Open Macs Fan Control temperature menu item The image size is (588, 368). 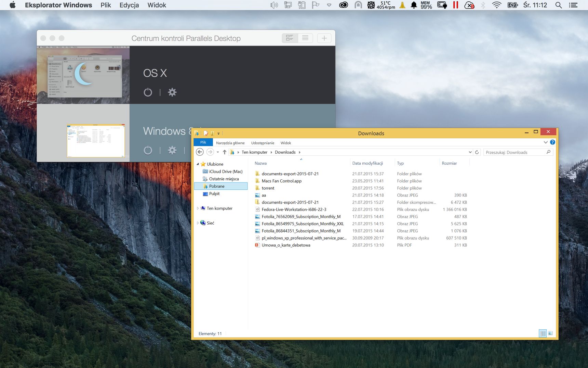381,5
